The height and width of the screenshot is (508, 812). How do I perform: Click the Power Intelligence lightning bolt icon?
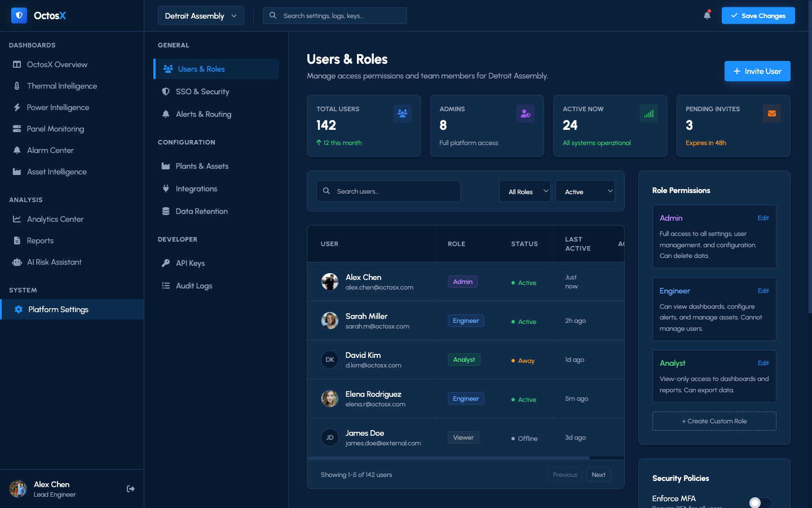[17, 107]
